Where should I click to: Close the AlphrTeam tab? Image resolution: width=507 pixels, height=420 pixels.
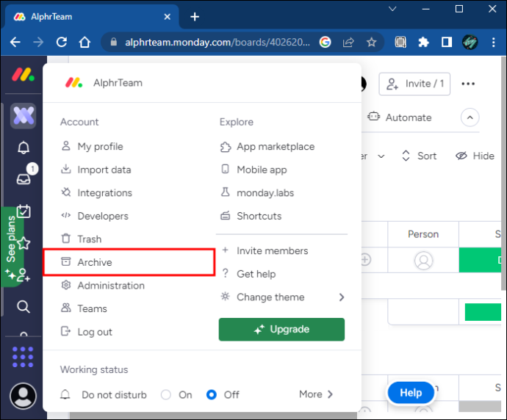pos(168,16)
